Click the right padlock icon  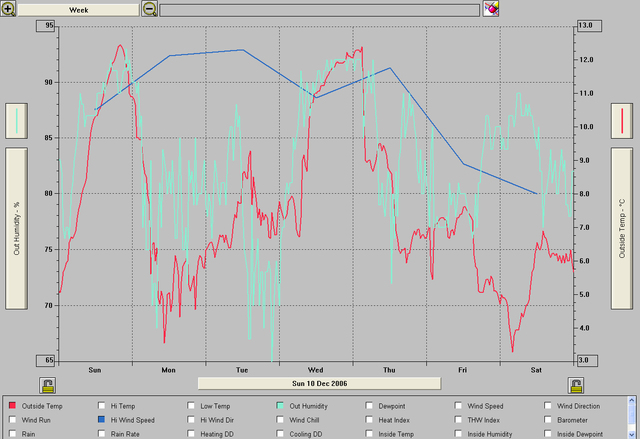click(x=575, y=385)
